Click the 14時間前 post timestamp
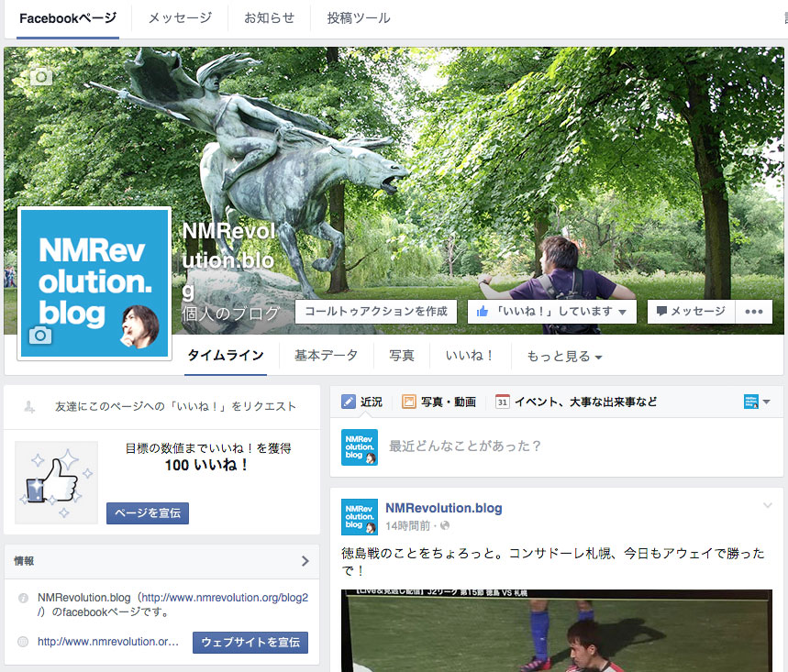Screen dimensions: 788x672 tap(407, 526)
